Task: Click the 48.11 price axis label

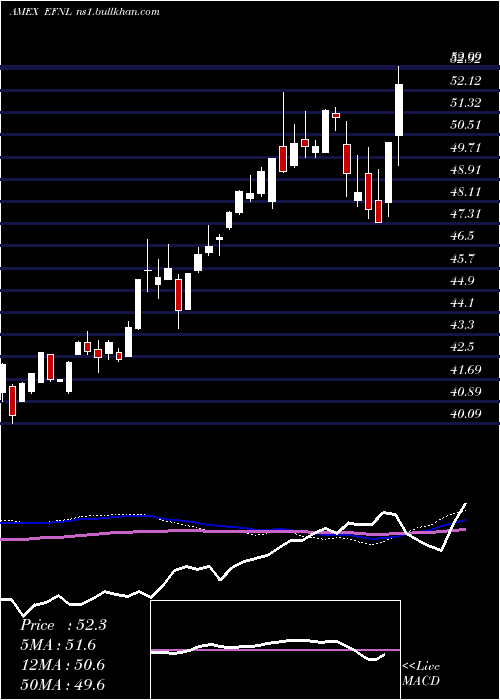Action: 466,192
